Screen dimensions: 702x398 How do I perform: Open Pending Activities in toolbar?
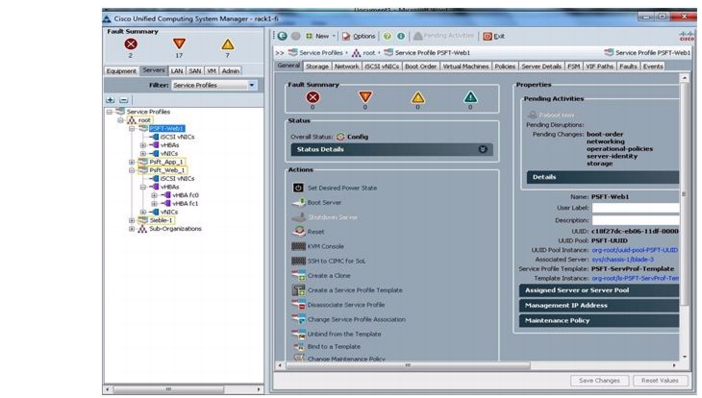click(x=443, y=35)
